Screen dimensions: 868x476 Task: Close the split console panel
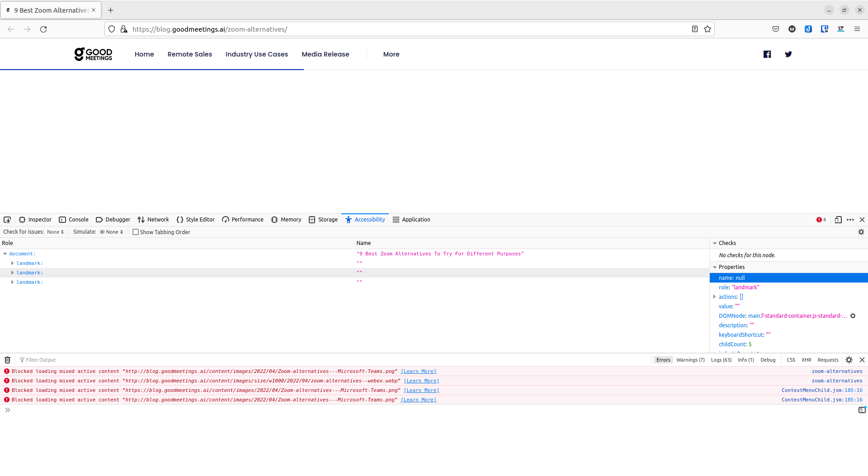[862, 360]
